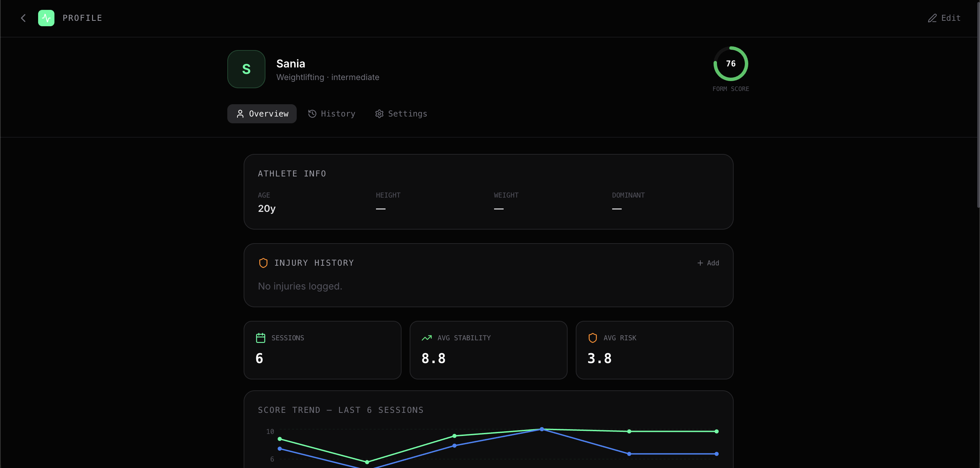
Task: Click the pencil Edit icon
Action: click(x=932, y=18)
